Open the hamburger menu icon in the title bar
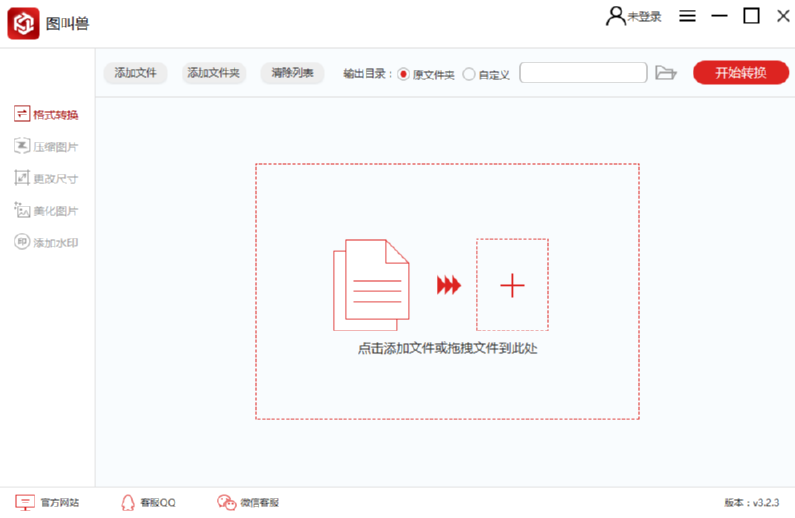Screen dimensions: 795x518 tap(687, 16)
